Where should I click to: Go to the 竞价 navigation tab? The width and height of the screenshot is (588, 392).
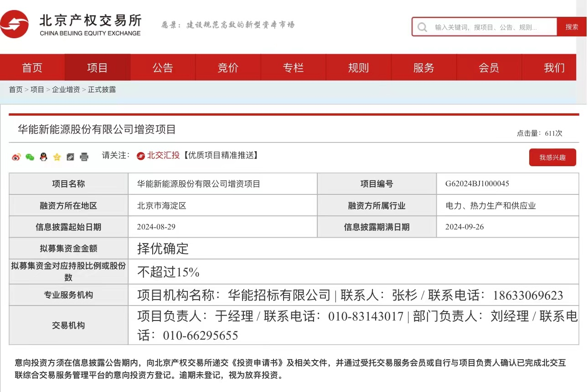228,68
